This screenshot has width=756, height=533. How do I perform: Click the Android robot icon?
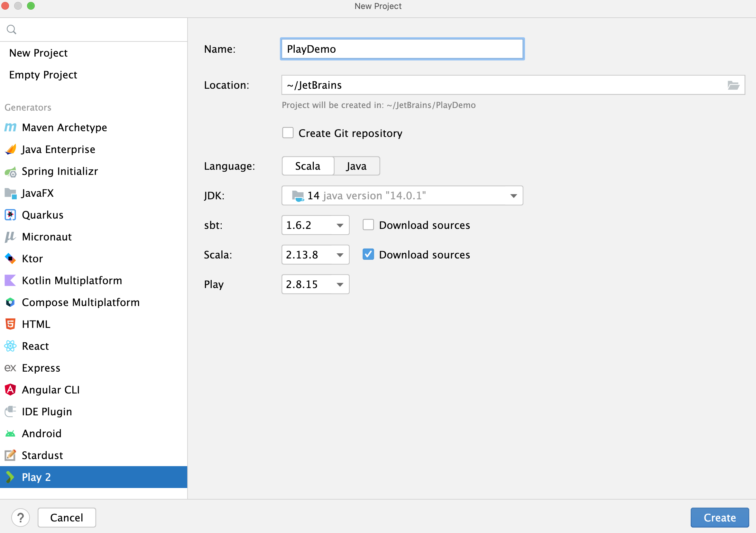click(x=11, y=434)
